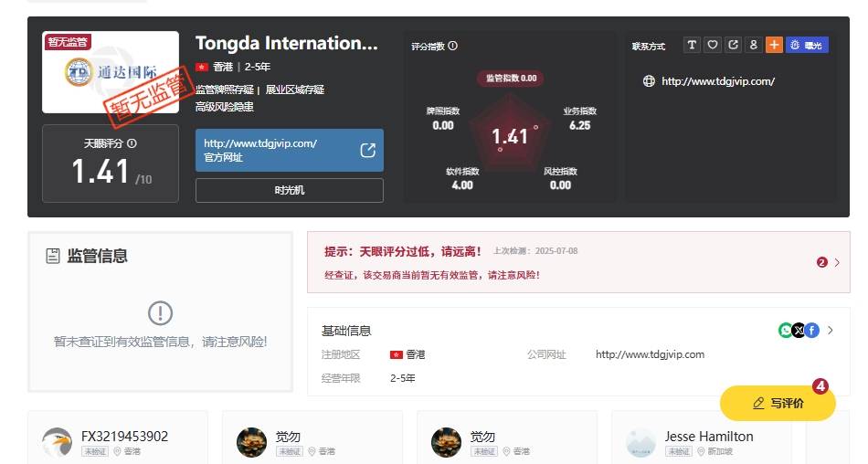This screenshot has height=464, width=868.
Task: Favorite the broker with the heart icon
Action: [713, 45]
